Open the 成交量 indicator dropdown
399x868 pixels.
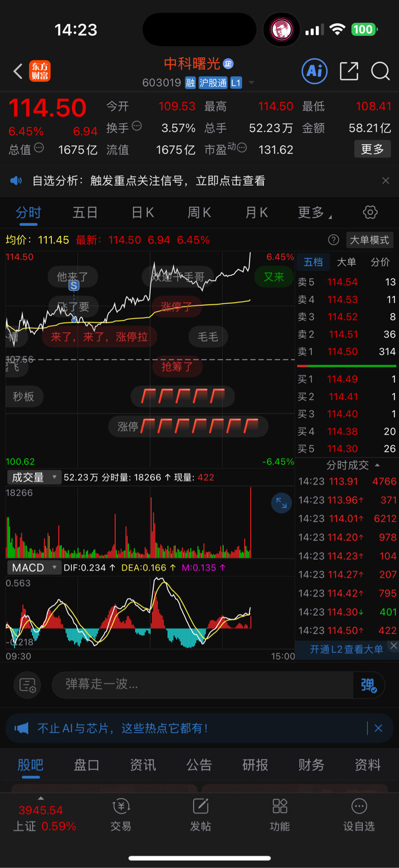tap(34, 477)
